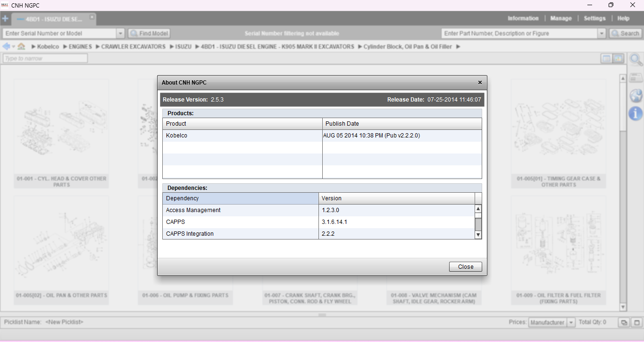Open the serial number or model dropdown
Image resolution: width=644 pixels, height=342 pixels.
point(120,34)
